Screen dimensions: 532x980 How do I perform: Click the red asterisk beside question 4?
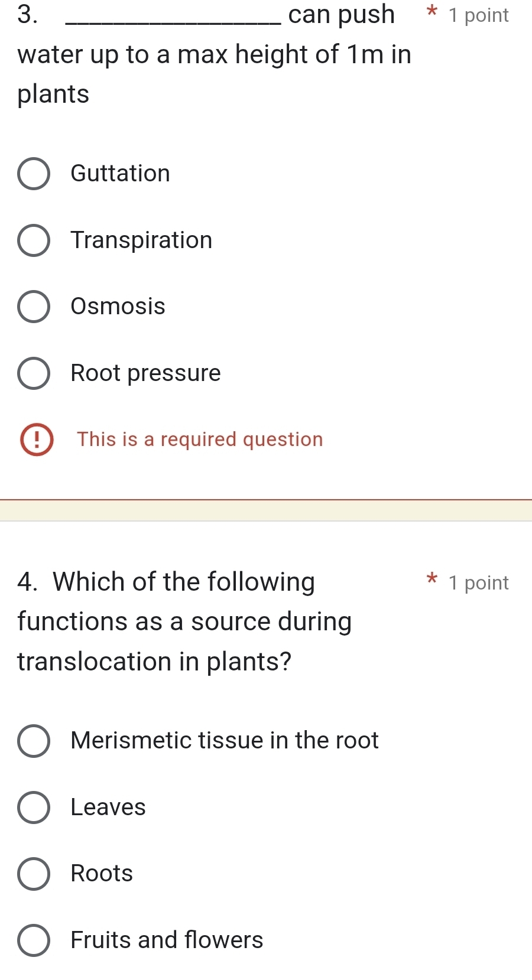click(x=431, y=581)
